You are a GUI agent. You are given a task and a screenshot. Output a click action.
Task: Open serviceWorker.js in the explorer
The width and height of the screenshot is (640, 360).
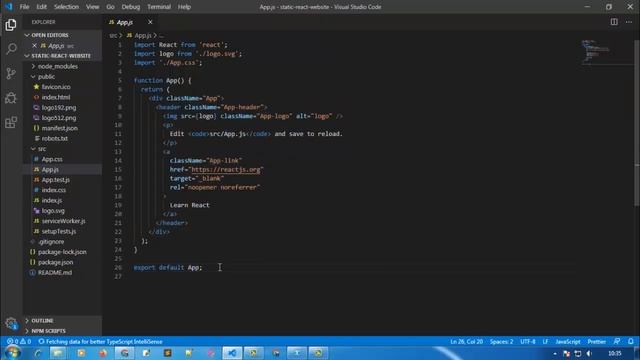[x=62, y=221]
